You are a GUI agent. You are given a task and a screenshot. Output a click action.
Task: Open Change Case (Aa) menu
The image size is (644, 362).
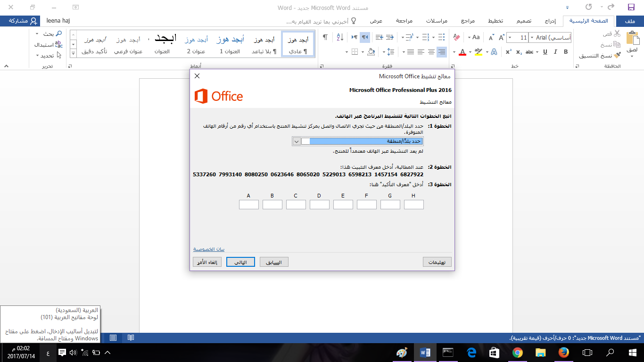[x=476, y=37]
